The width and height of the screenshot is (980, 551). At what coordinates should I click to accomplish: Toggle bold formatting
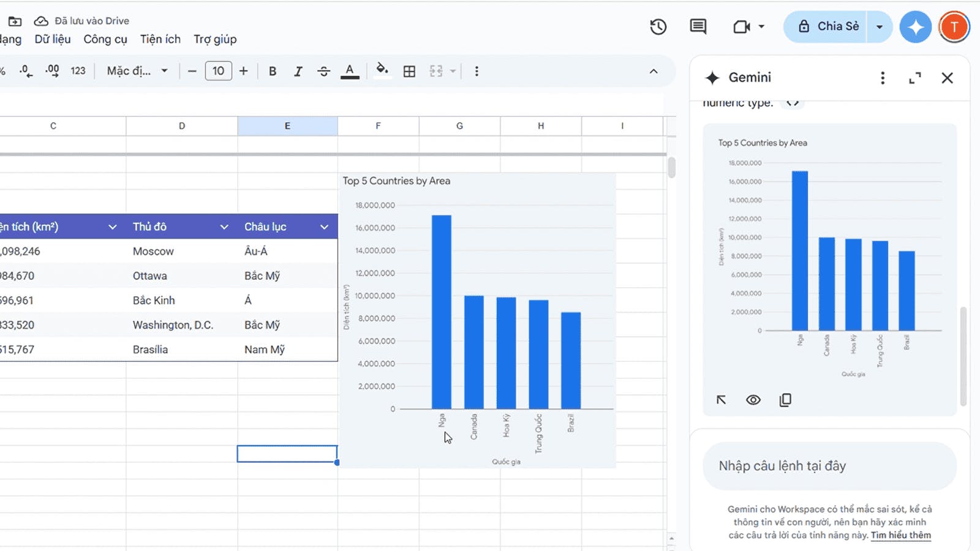pos(273,71)
